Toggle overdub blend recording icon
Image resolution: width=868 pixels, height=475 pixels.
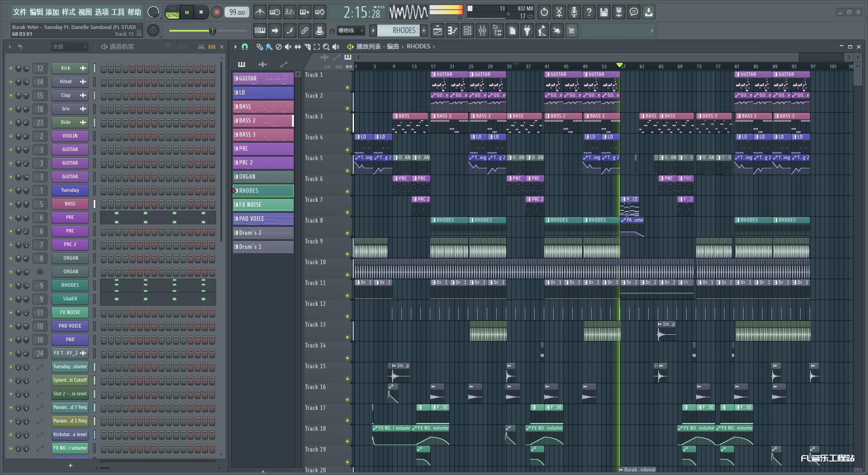pos(305,12)
